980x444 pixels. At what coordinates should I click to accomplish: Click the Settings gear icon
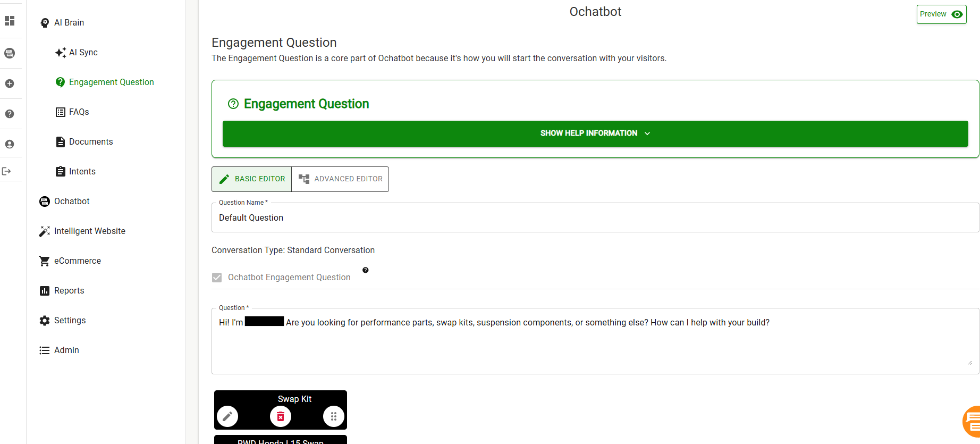[x=45, y=321]
